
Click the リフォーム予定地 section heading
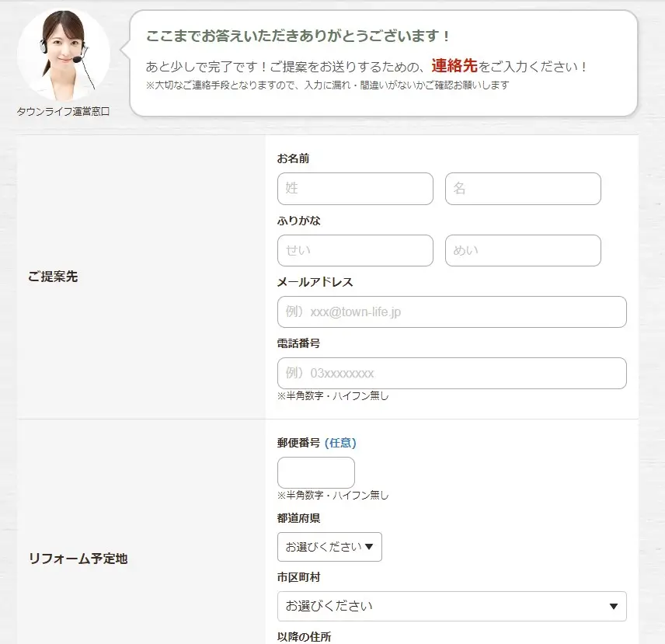78,559
